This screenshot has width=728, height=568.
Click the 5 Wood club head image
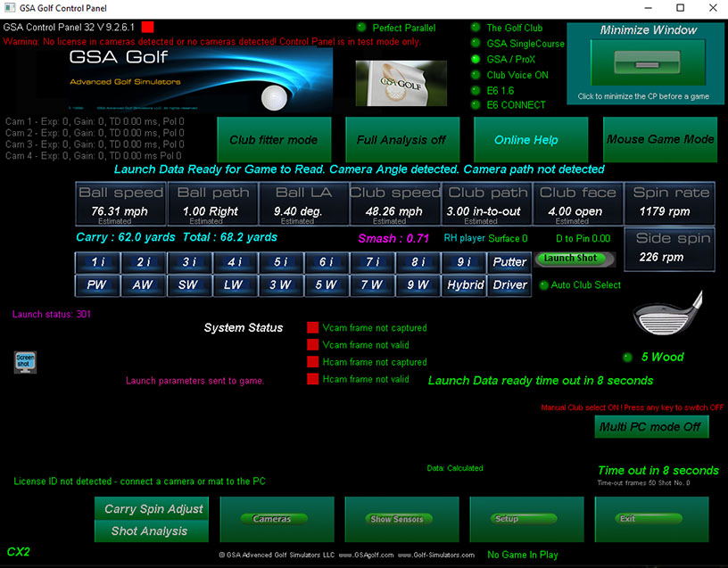(667, 314)
